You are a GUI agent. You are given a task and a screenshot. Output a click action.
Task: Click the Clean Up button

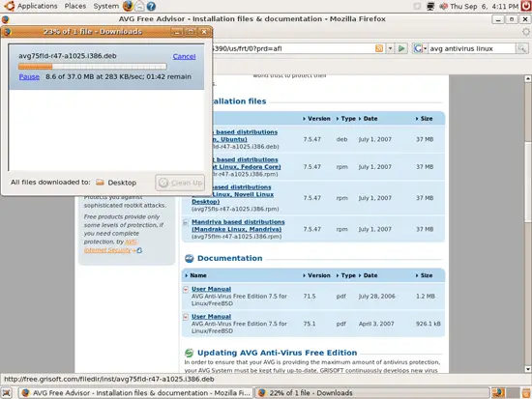pyautogui.click(x=180, y=183)
